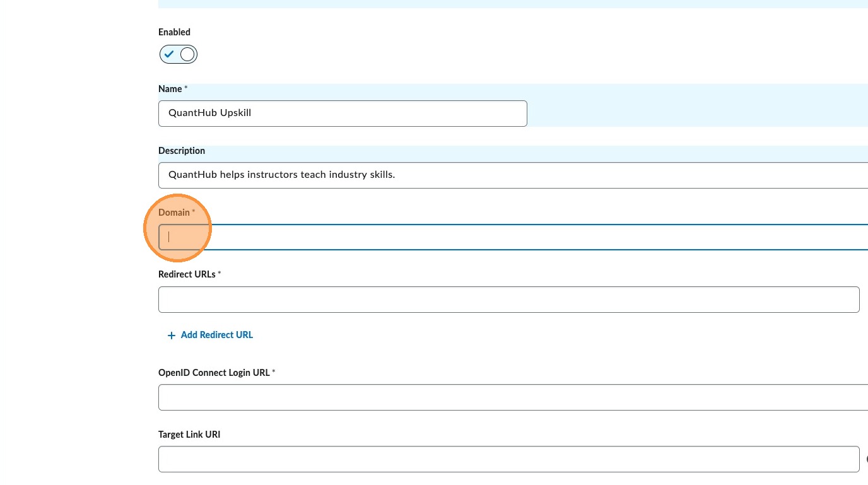Click the Enabled label above the switch
Image resolution: width=868 pixels, height=485 pixels.
(174, 32)
